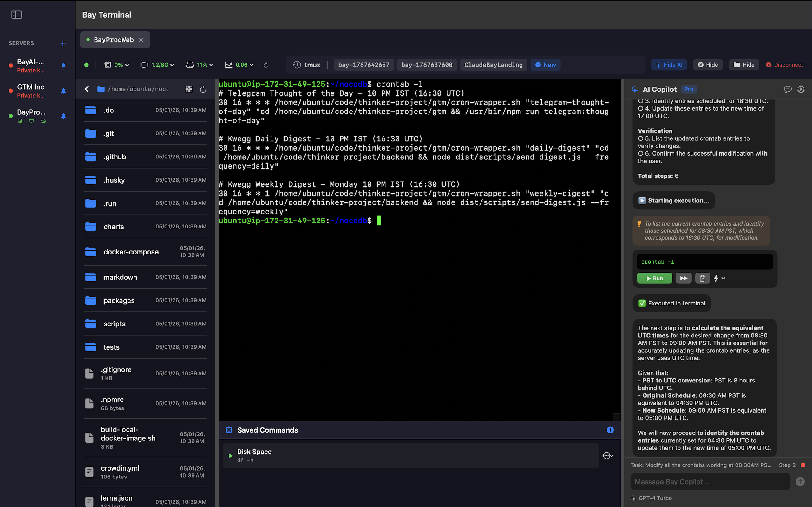This screenshot has width=812, height=507.
Task: Run the crontab -l command
Action: [x=654, y=278]
